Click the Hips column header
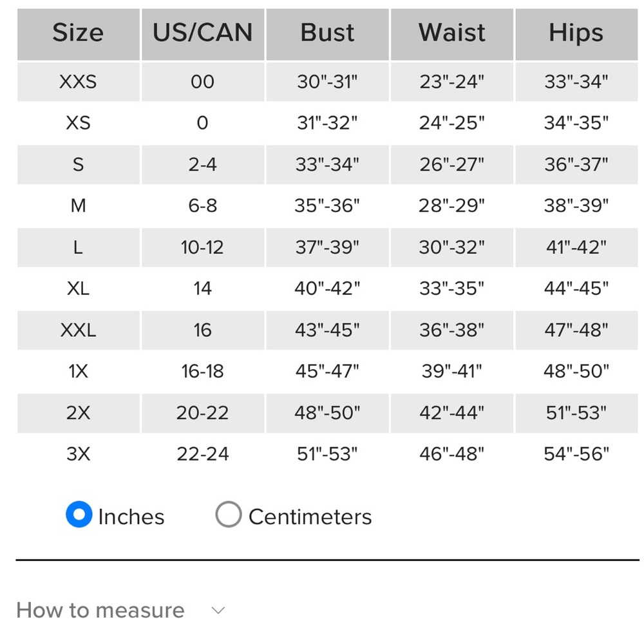644x644 pixels. (x=576, y=33)
